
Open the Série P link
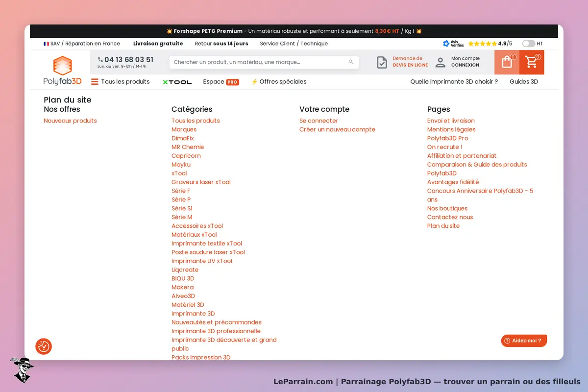tap(181, 200)
